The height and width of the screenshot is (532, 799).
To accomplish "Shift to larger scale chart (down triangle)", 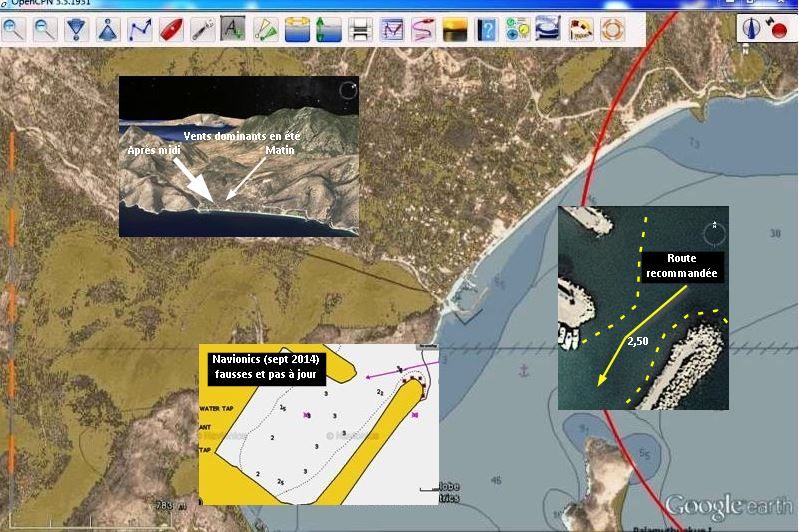I will point(76,30).
